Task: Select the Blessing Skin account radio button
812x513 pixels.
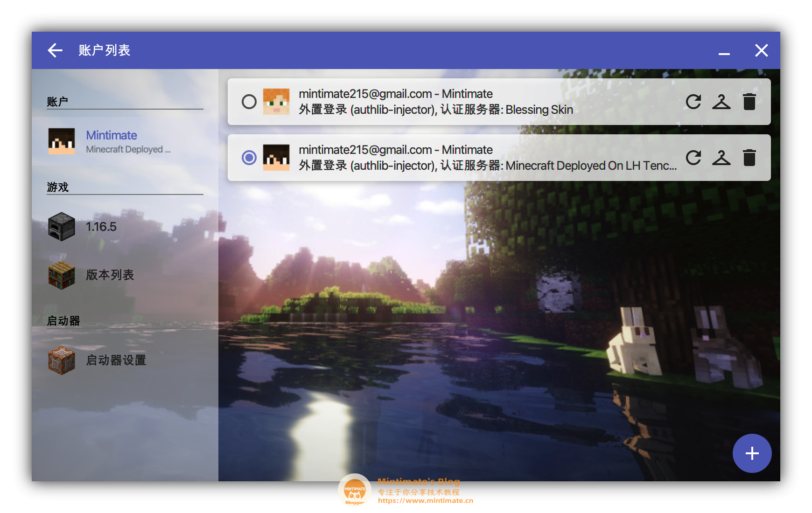Action: coord(249,102)
